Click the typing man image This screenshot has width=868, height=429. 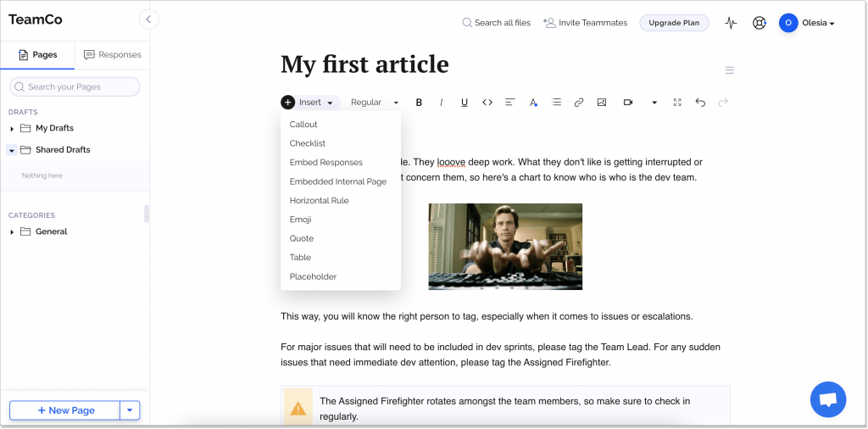coord(505,247)
